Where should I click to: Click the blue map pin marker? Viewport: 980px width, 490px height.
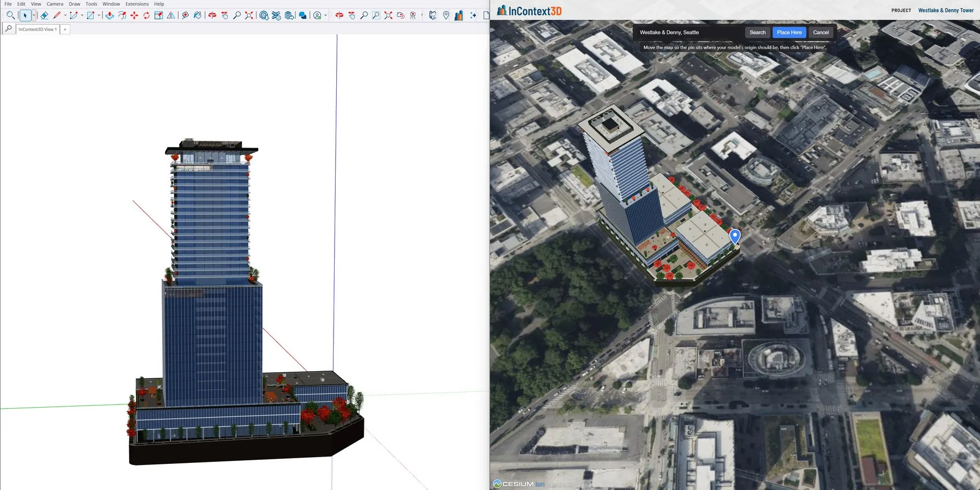(735, 236)
